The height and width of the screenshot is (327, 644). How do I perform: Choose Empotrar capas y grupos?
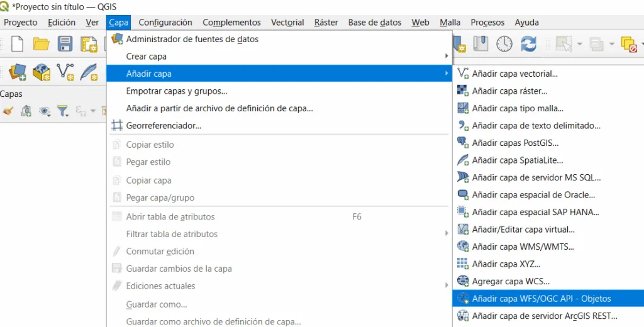pos(279,91)
